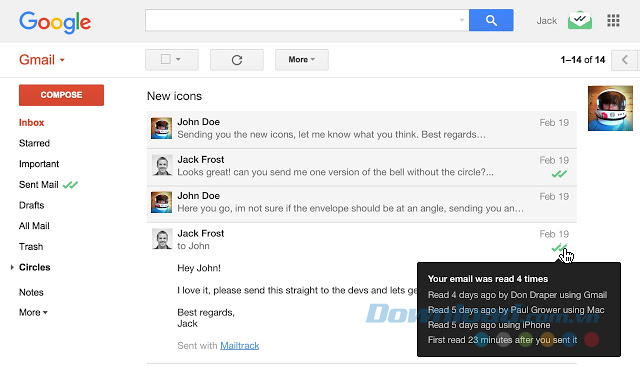The height and width of the screenshot is (370, 640).
Task: Click green double-check icon beside Sent Mail
Action: pyautogui.click(x=70, y=185)
